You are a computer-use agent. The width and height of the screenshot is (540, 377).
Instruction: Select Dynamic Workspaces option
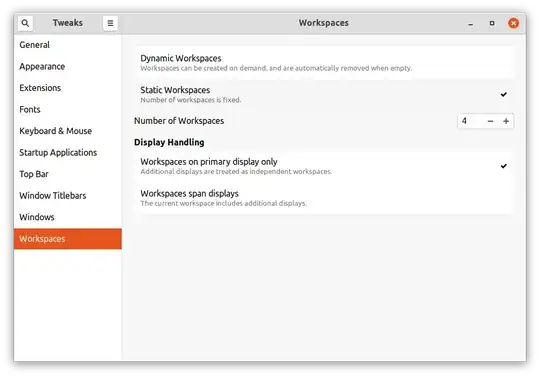point(325,63)
